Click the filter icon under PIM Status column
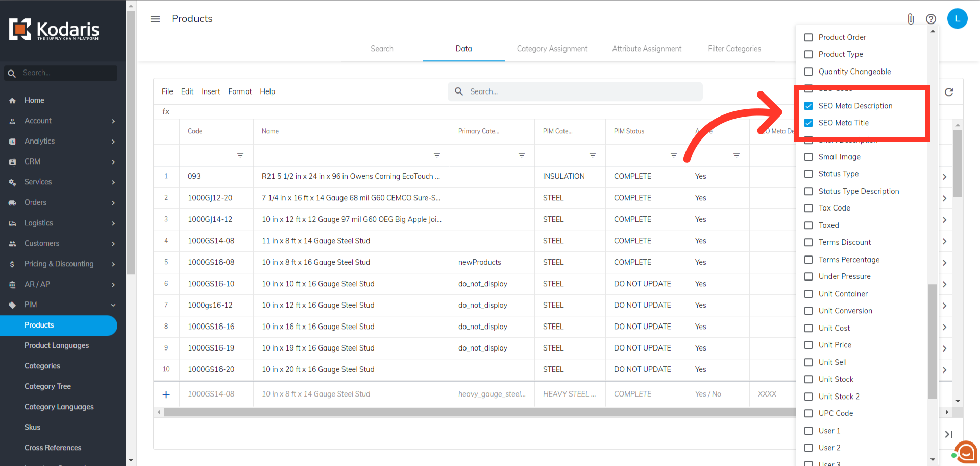Viewport: 980px width, 466px height. pyautogui.click(x=674, y=155)
